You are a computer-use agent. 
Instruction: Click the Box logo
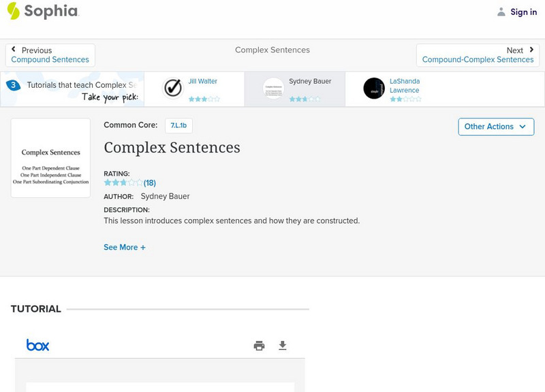pos(37,345)
